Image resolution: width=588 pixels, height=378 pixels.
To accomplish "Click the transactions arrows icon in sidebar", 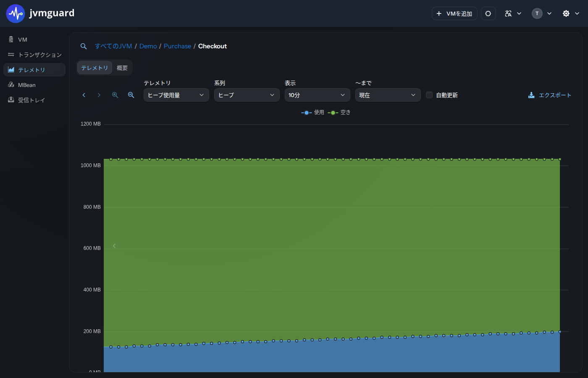I will [x=11, y=55].
